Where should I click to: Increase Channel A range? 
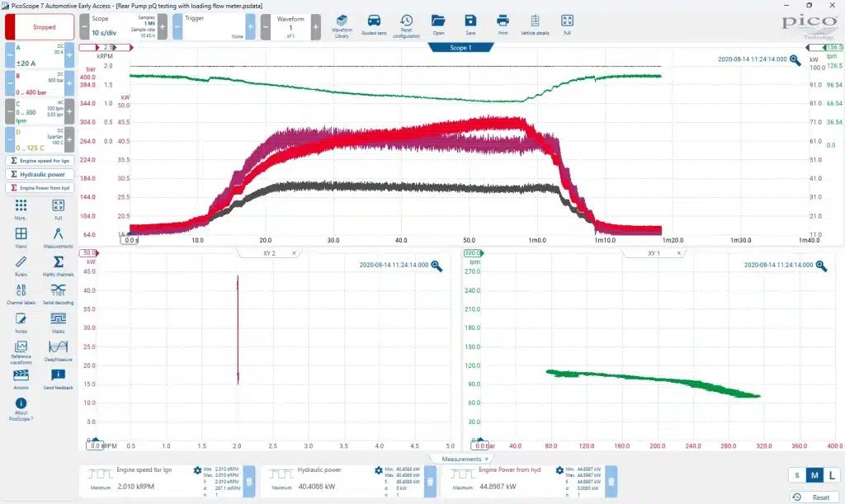[69, 55]
